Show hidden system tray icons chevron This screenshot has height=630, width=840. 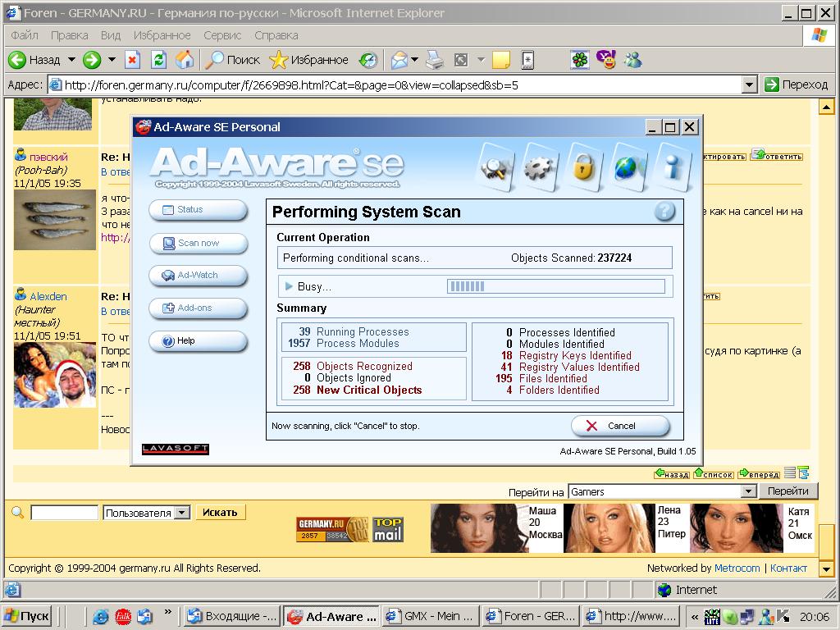click(695, 616)
